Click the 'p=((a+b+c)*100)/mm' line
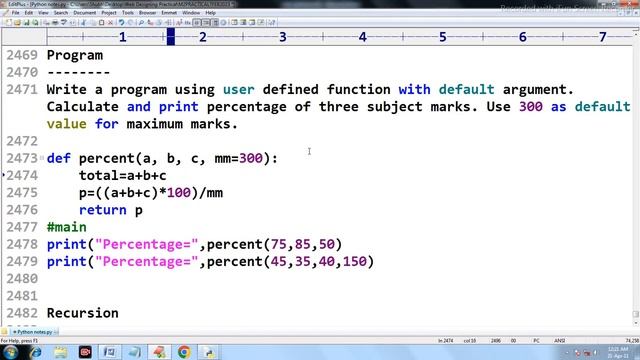Viewport: 640px width, 360px height. 151,193
